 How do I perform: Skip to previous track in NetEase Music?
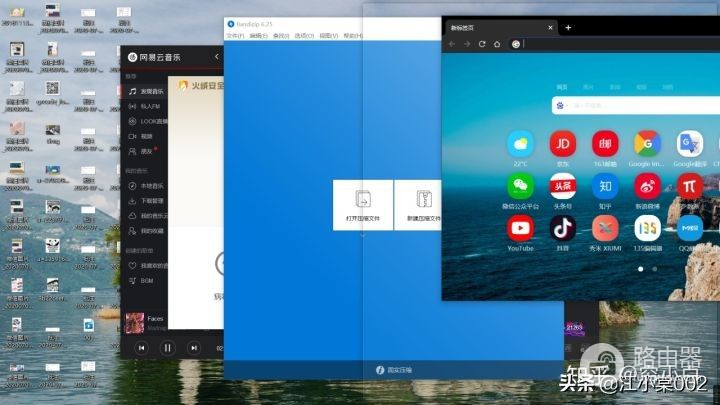click(x=141, y=348)
